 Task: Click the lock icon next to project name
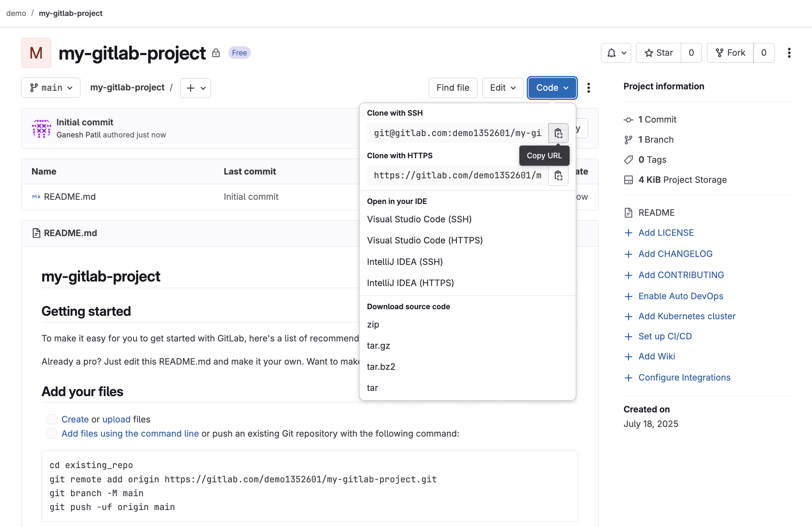[x=216, y=53]
